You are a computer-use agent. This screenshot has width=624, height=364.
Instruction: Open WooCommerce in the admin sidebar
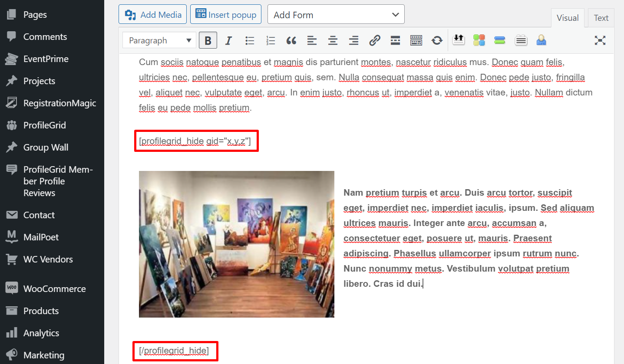pyautogui.click(x=54, y=289)
